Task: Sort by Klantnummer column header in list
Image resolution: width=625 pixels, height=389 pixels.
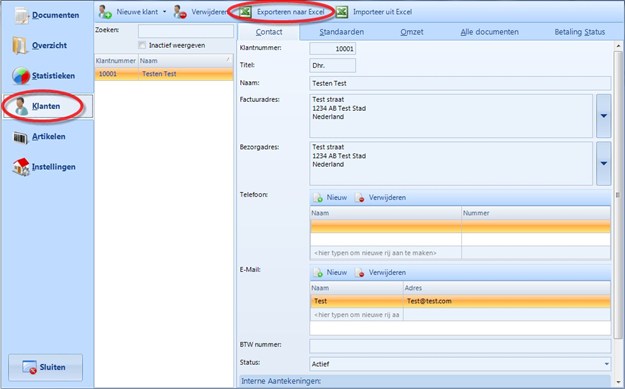Action: coord(116,61)
